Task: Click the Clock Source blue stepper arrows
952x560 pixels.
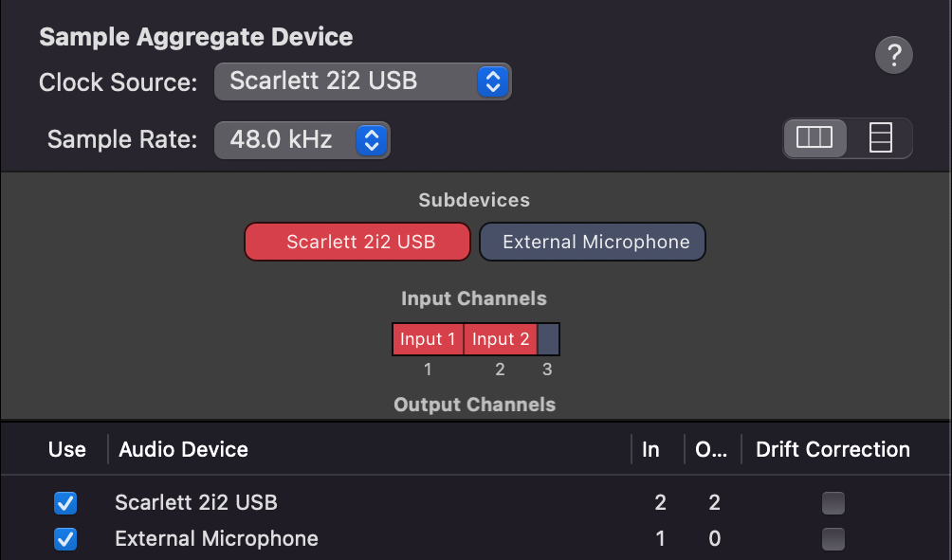Action: [491, 81]
